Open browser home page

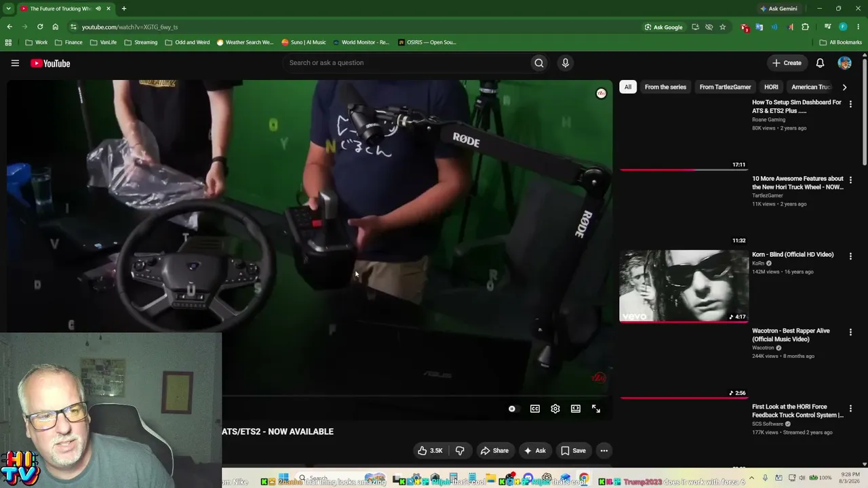pyautogui.click(x=56, y=27)
